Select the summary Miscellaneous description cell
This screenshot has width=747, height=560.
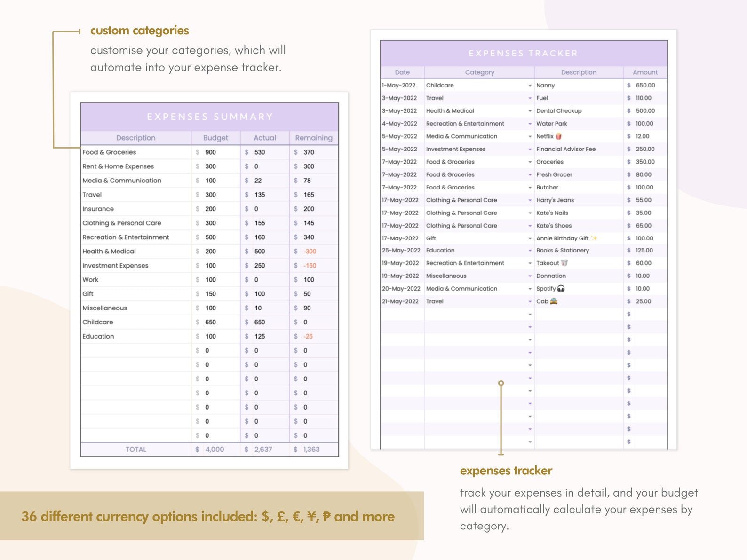tap(136, 308)
